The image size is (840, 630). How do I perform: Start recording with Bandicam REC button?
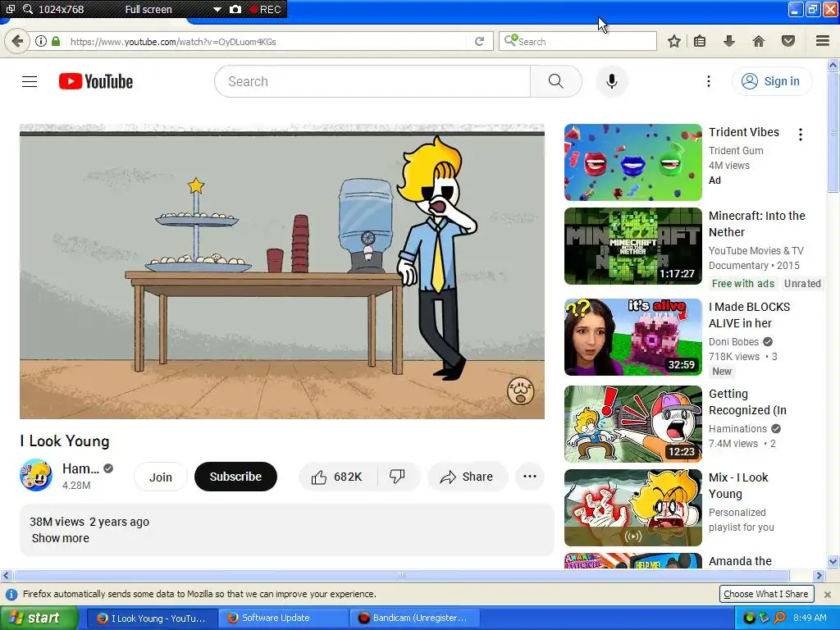(x=266, y=9)
